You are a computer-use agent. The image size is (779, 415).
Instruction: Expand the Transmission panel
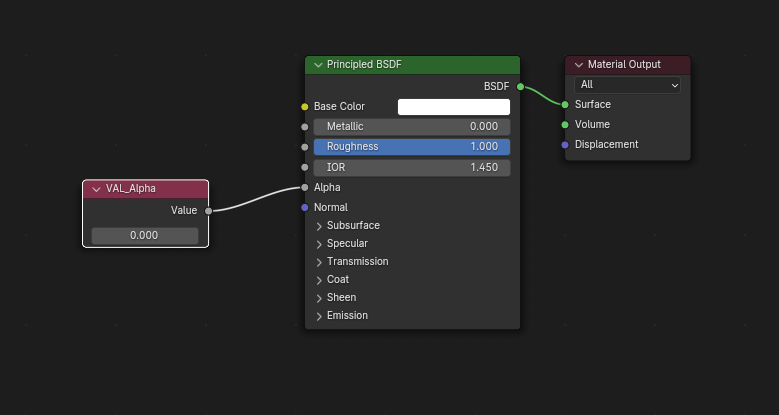(319, 262)
